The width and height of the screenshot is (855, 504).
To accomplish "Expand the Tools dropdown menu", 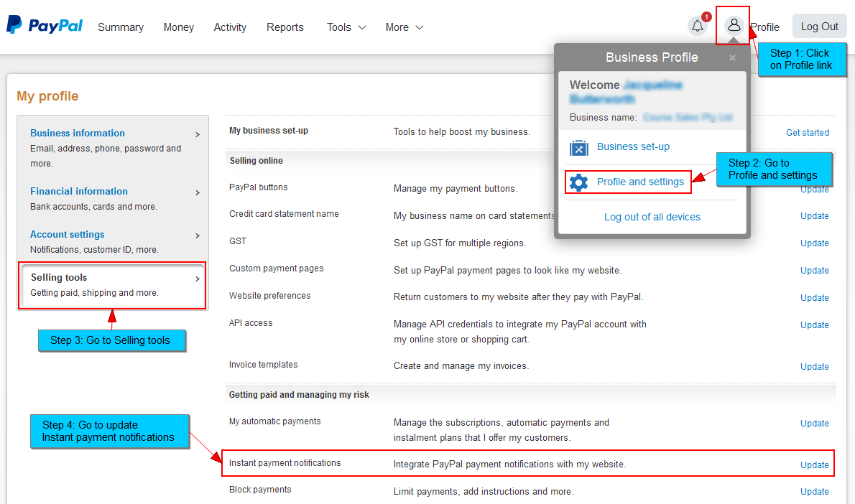I will point(346,27).
